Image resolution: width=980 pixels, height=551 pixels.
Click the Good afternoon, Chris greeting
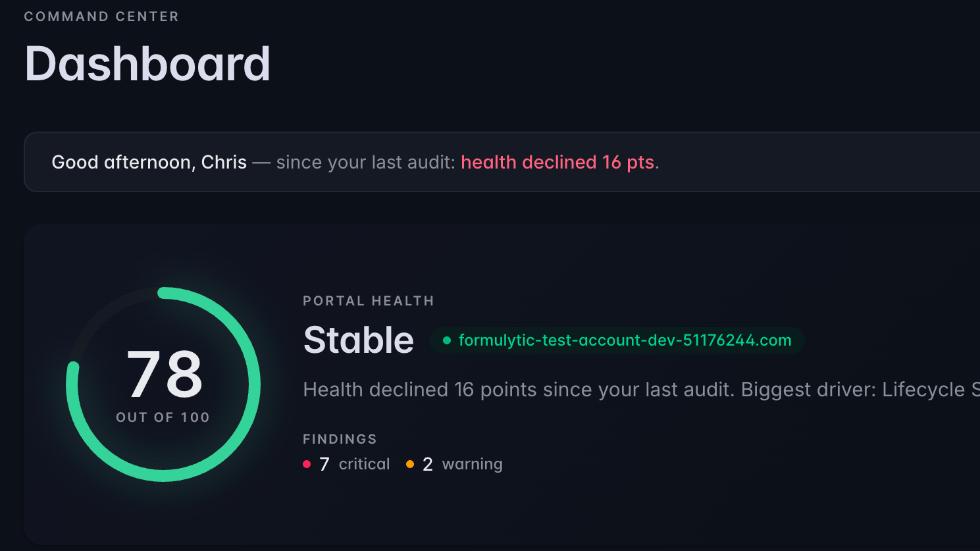[149, 162]
